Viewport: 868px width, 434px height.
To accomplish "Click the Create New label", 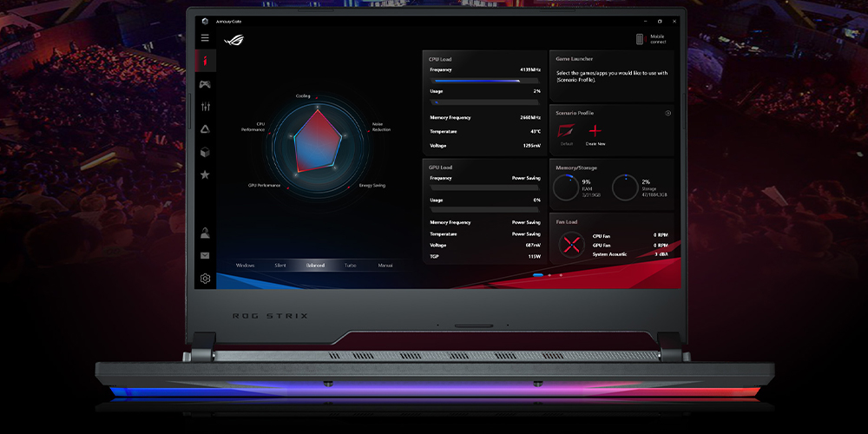I will point(595,144).
